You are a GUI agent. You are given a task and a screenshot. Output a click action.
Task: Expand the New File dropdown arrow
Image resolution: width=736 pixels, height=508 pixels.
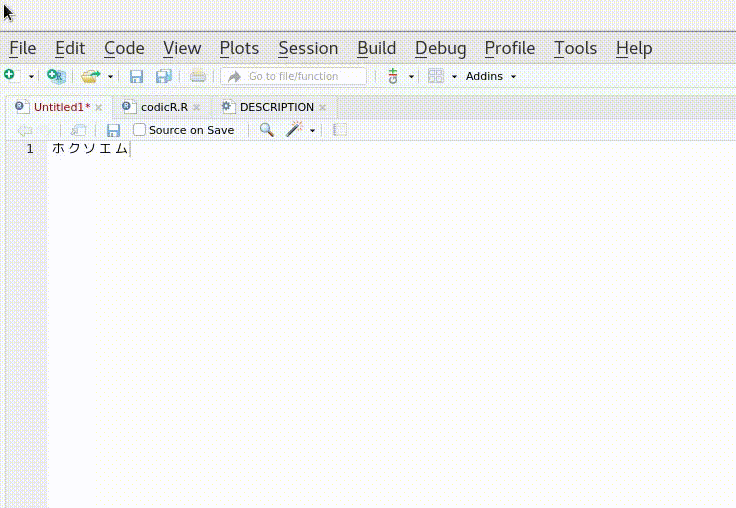pyautogui.click(x=31, y=76)
